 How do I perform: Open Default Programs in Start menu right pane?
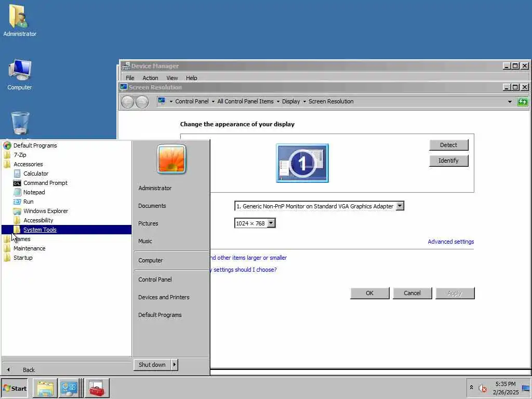tap(160, 315)
